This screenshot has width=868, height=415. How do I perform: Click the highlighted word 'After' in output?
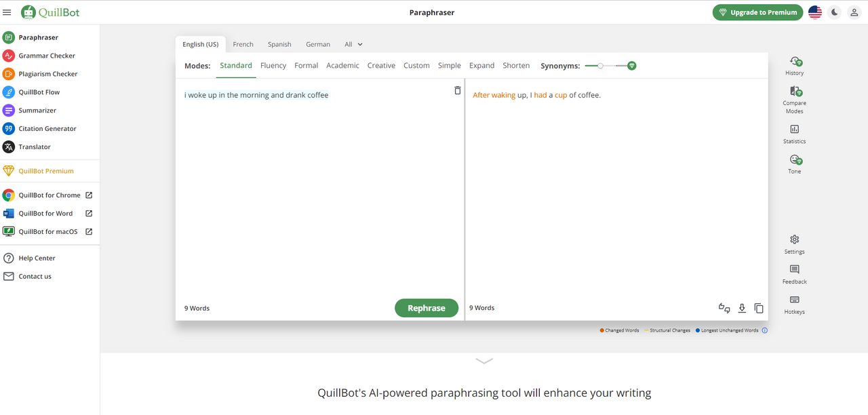(x=481, y=95)
